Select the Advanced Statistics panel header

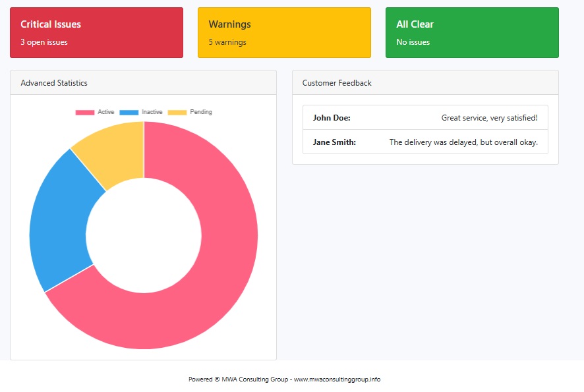(54, 83)
